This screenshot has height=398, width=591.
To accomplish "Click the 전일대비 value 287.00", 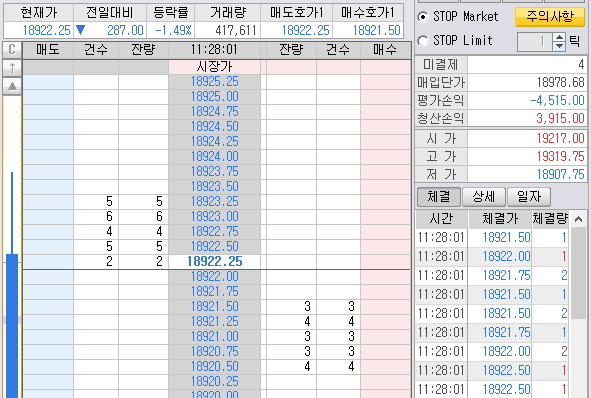I will (x=125, y=31).
